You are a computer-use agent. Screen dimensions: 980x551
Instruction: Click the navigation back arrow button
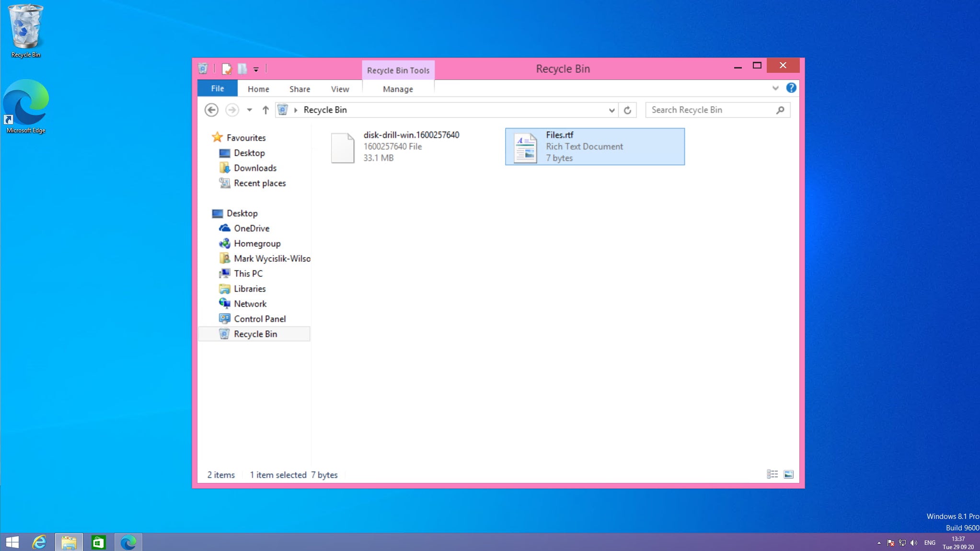(211, 110)
